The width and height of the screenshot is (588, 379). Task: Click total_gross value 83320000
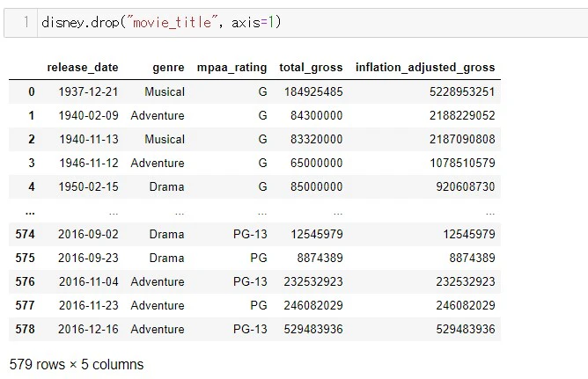(x=317, y=139)
